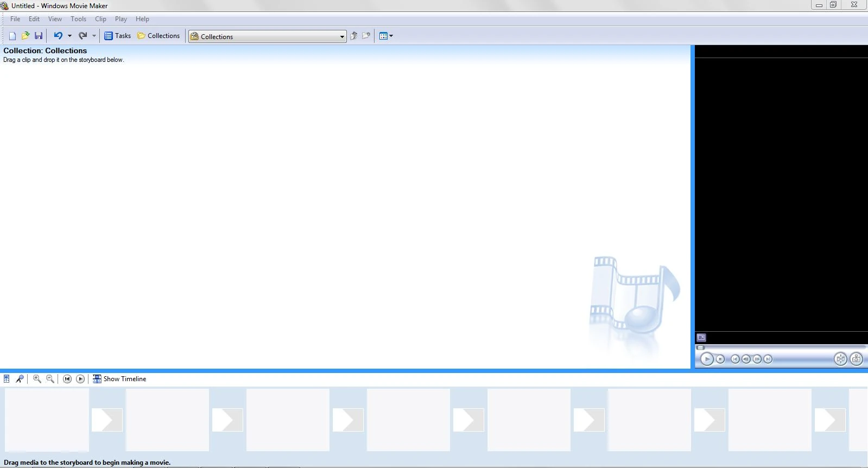
Task: Show the Tasks pane
Action: coord(117,36)
